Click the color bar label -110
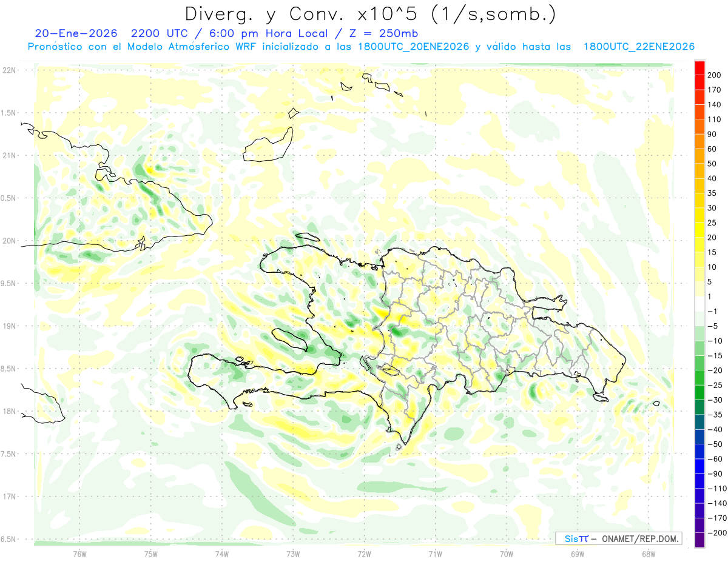Screen dimensions: 728x562 (717, 489)
